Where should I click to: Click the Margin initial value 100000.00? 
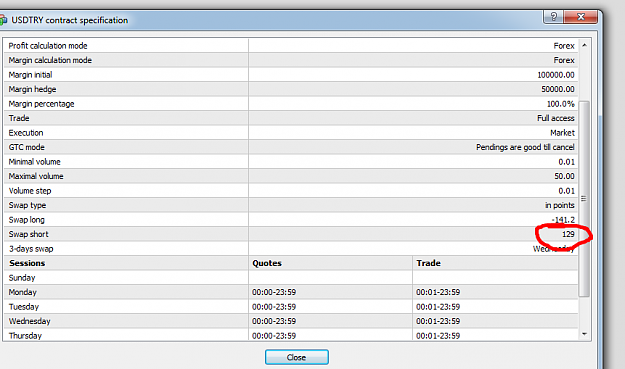coord(556,75)
